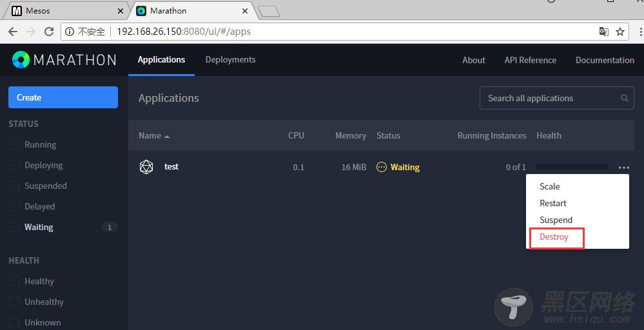Click the browser forward arrow
The width and height of the screenshot is (644, 330).
pyautogui.click(x=31, y=32)
